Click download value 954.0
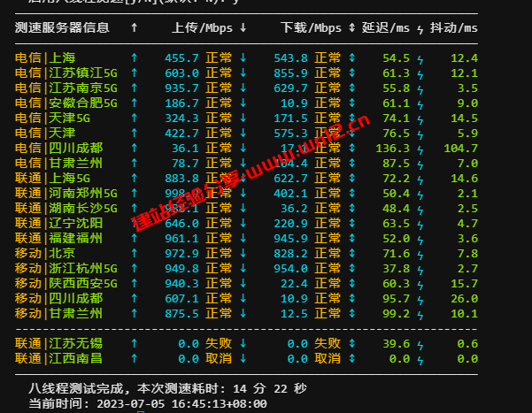 click(x=290, y=269)
